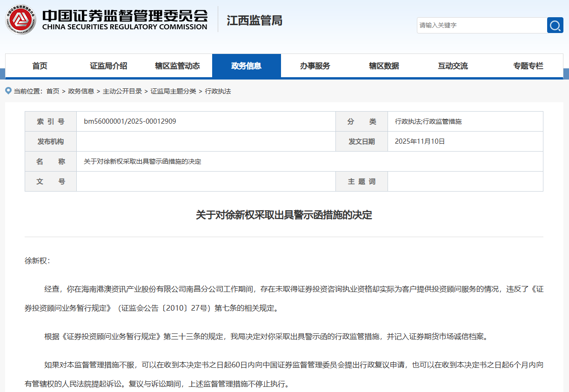Open the 证监局介绍 menu item
This screenshot has height=392, width=569.
pos(108,66)
